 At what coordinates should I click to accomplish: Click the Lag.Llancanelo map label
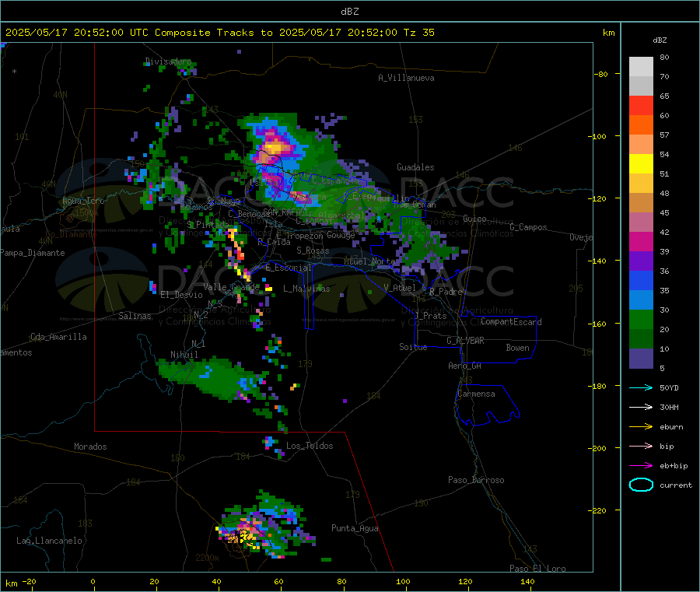click(x=49, y=541)
